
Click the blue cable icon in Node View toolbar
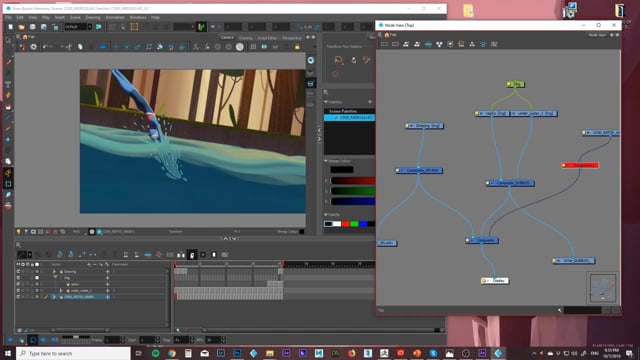coord(428,44)
